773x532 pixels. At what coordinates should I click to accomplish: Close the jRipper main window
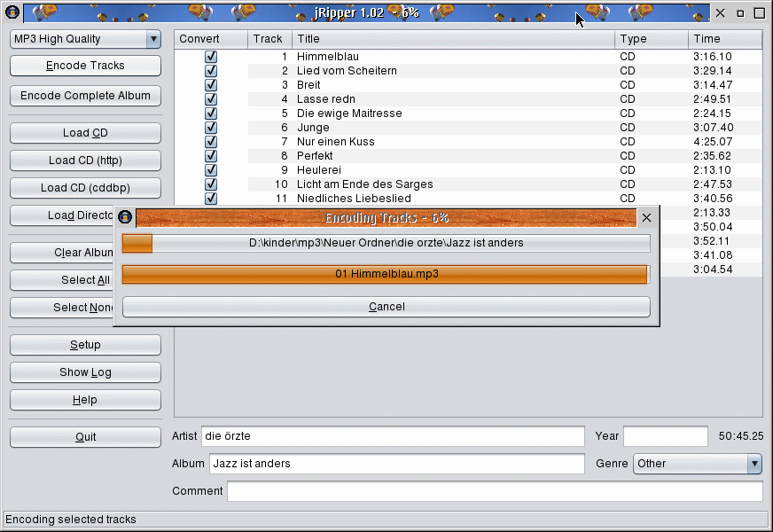pos(720,12)
